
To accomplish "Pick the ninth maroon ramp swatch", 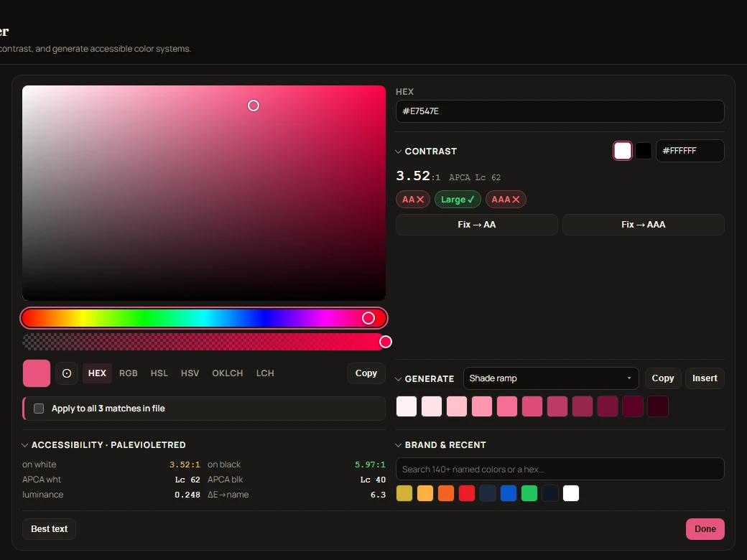I will (608, 406).
